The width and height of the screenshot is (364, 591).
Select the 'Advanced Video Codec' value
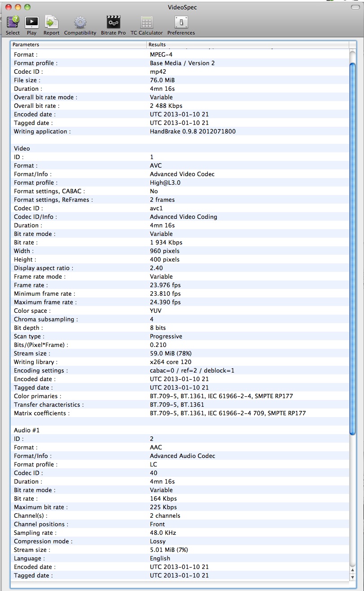point(182,174)
